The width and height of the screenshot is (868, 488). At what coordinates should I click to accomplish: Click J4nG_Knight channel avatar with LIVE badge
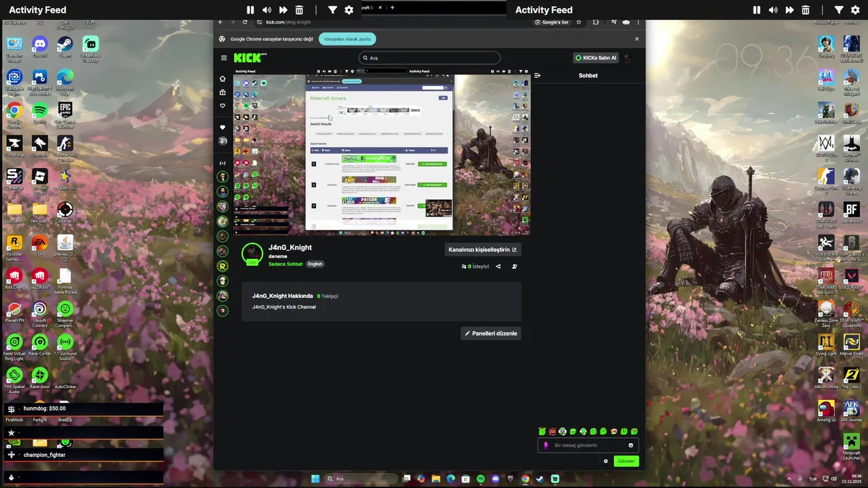[252, 254]
